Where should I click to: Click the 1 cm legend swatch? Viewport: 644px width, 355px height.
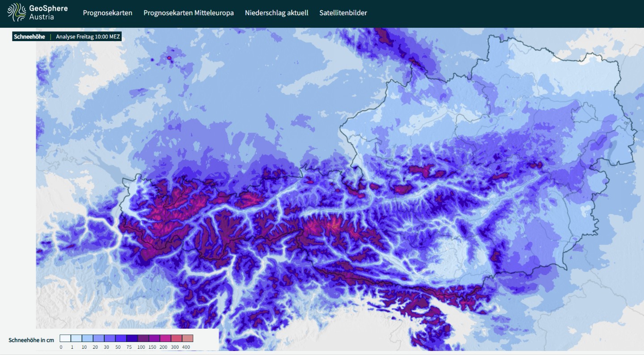click(x=76, y=338)
